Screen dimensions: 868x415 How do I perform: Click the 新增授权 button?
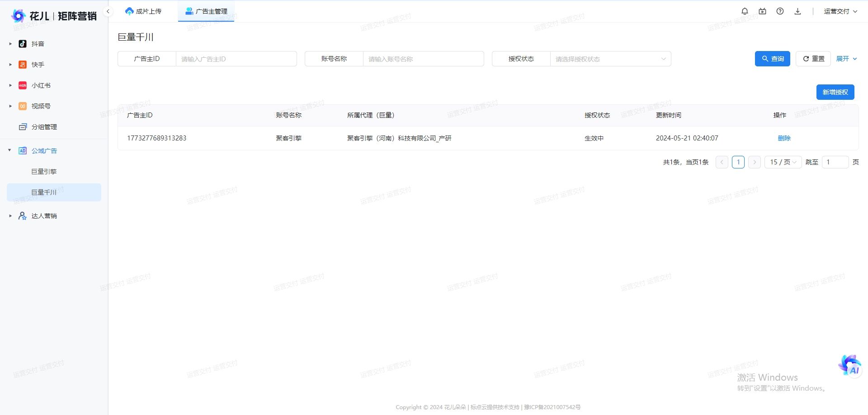click(835, 92)
